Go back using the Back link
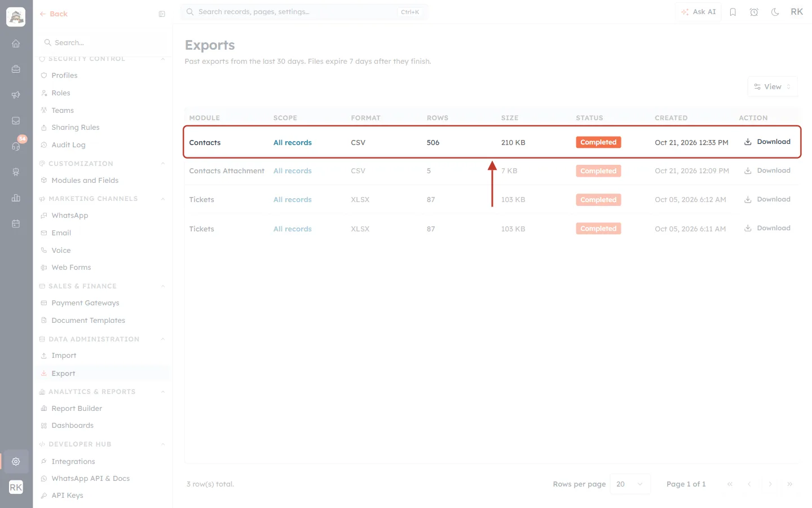The width and height of the screenshot is (812, 508). [54, 14]
